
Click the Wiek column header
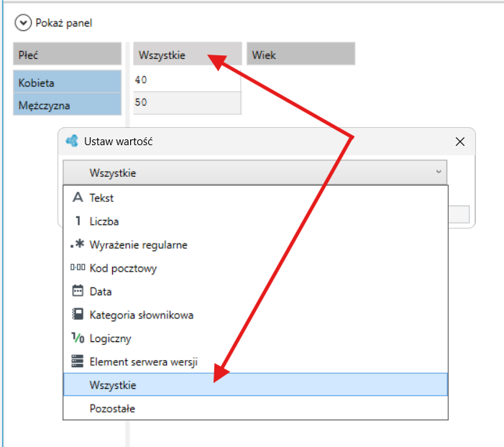(x=301, y=54)
